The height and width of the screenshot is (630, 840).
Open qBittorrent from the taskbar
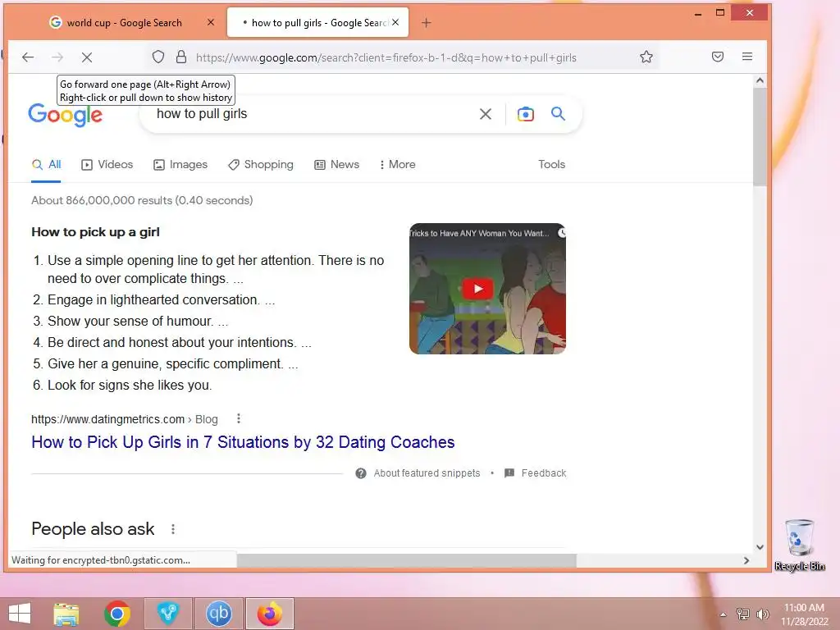coord(218,614)
